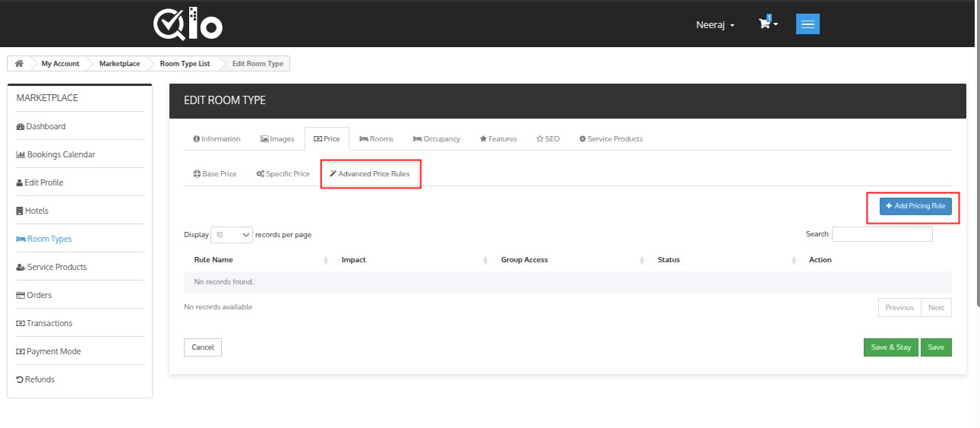The image size is (980, 428).
Task: Open the blue hamburger menu
Action: (x=808, y=24)
